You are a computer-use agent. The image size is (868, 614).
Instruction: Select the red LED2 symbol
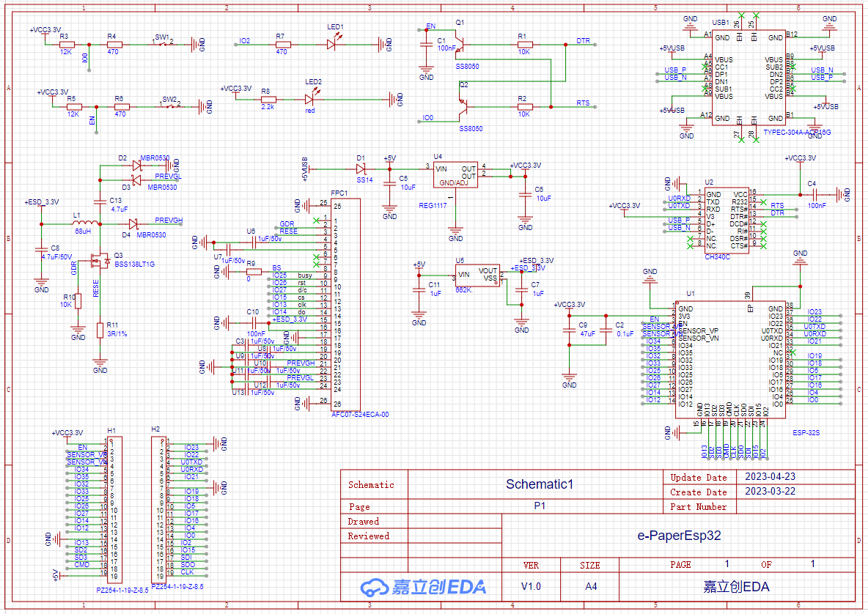pos(310,98)
